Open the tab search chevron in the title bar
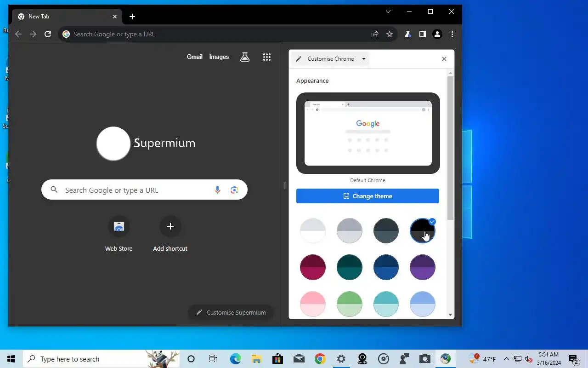The height and width of the screenshot is (368, 588). tap(388, 11)
